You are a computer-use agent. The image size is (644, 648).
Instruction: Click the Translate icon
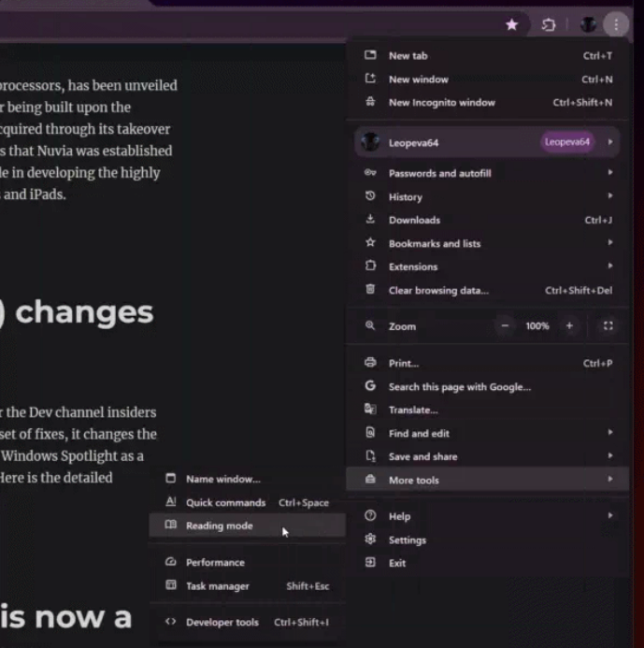tap(370, 410)
